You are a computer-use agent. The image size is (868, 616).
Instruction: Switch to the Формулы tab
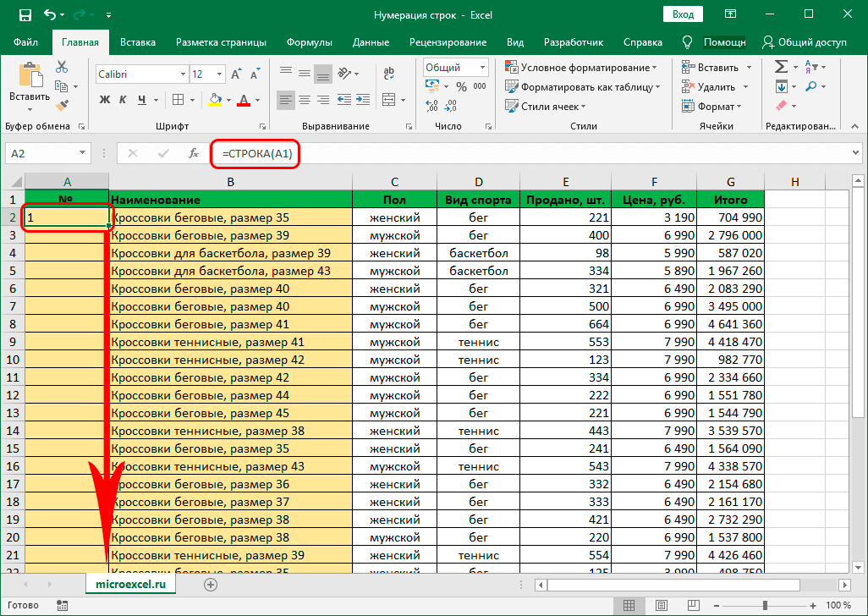pyautogui.click(x=309, y=42)
